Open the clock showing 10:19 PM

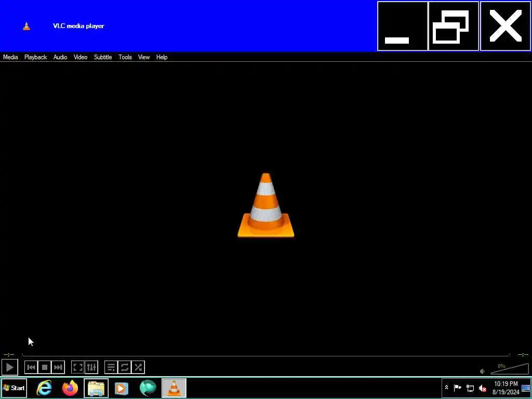pyautogui.click(x=506, y=388)
